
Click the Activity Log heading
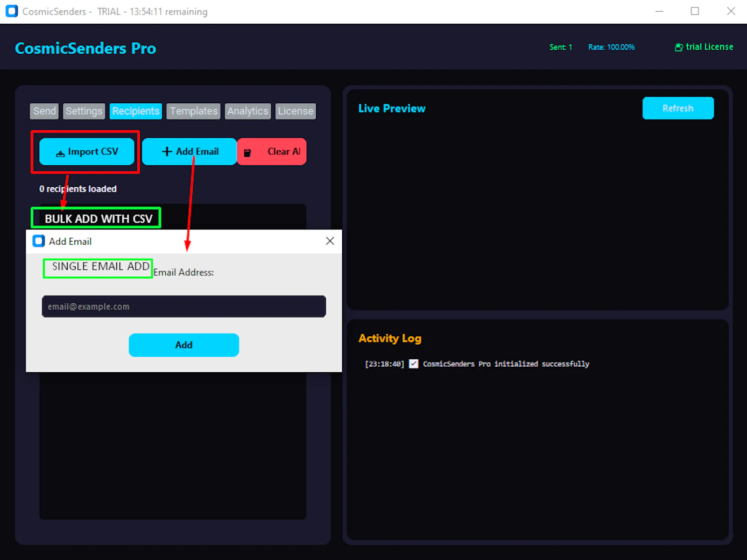click(x=390, y=338)
